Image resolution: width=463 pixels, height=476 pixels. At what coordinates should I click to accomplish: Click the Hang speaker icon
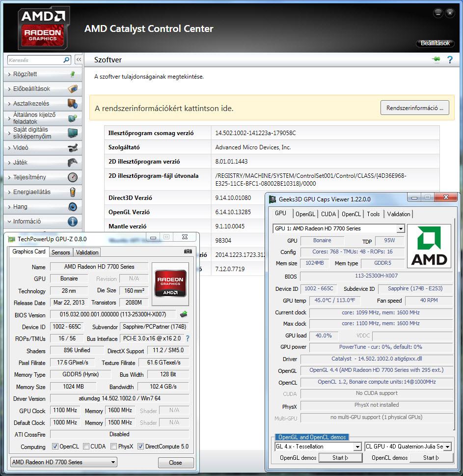pyautogui.click(x=73, y=207)
